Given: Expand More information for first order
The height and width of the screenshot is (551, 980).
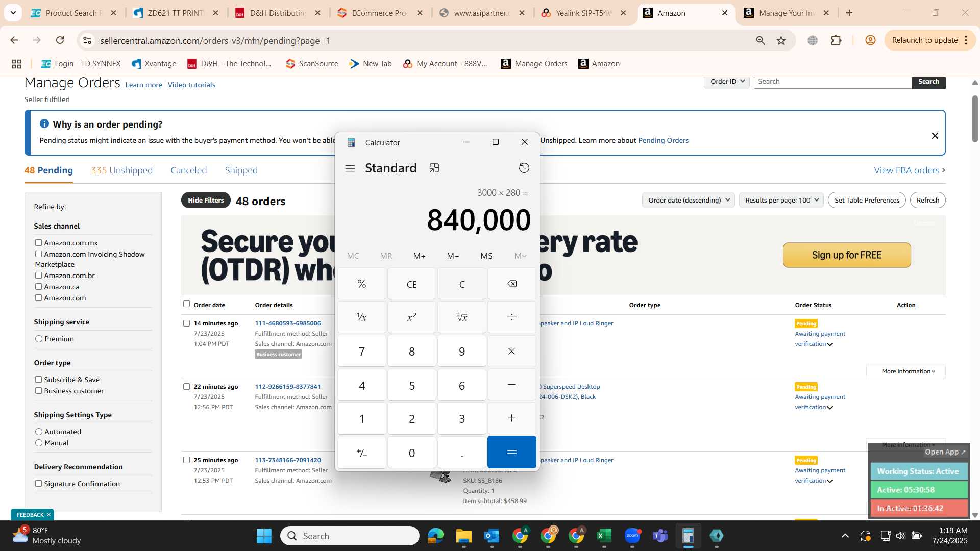Looking at the screenshot, I should tap(906, 371).
